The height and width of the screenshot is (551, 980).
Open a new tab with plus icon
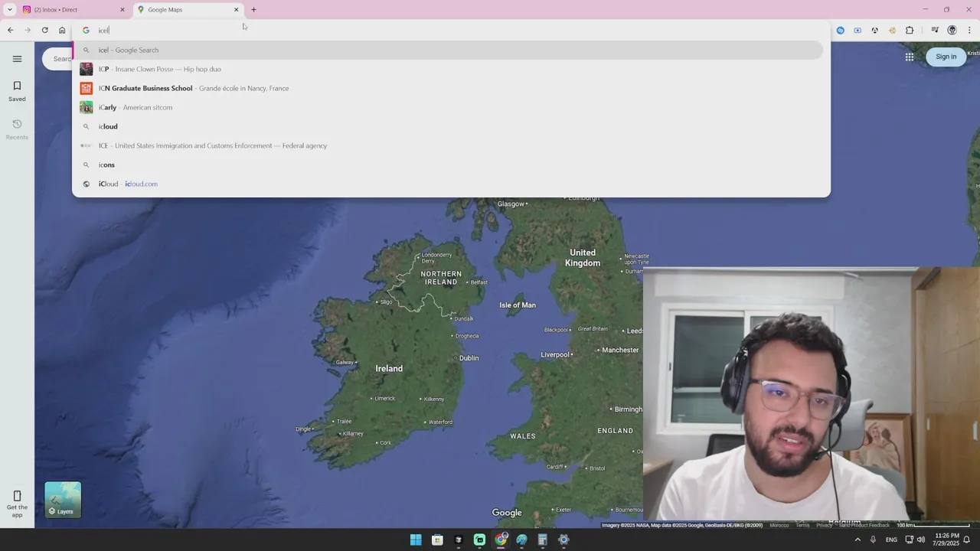tap(253, 10)
